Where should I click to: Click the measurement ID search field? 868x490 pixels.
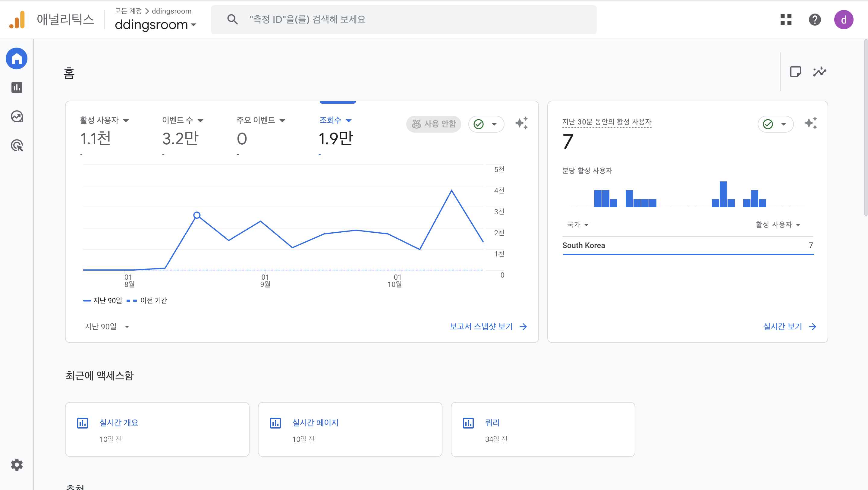pyautogui.click(x=403, y=20)
